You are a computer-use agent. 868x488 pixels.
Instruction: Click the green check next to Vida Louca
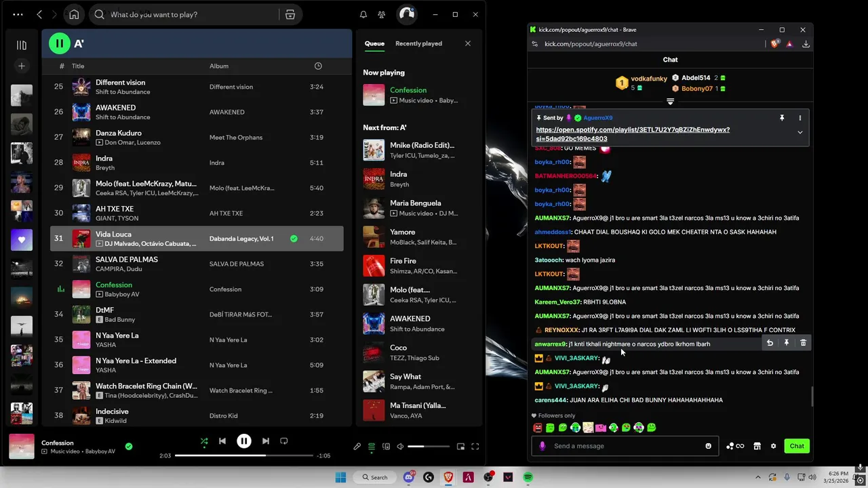click(294, 239)
